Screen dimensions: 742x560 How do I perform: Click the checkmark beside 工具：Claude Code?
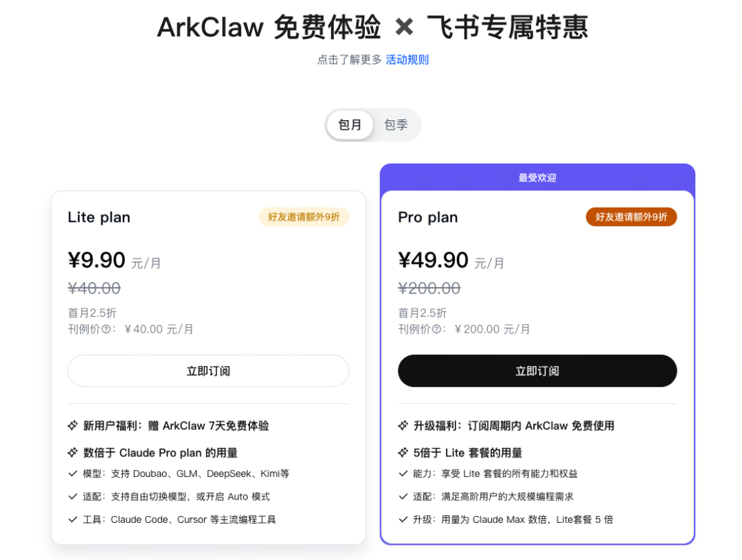pyautogui.click(x=73, y=519)
